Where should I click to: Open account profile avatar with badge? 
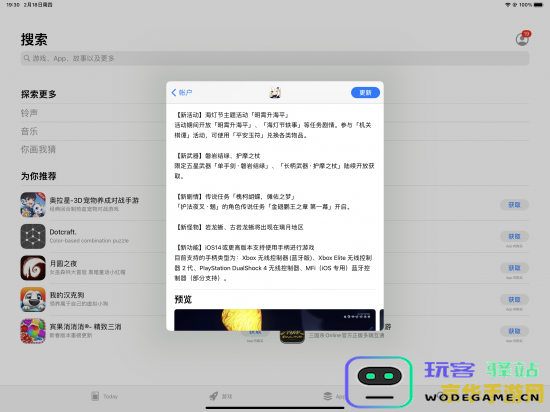tap(523, 39)
